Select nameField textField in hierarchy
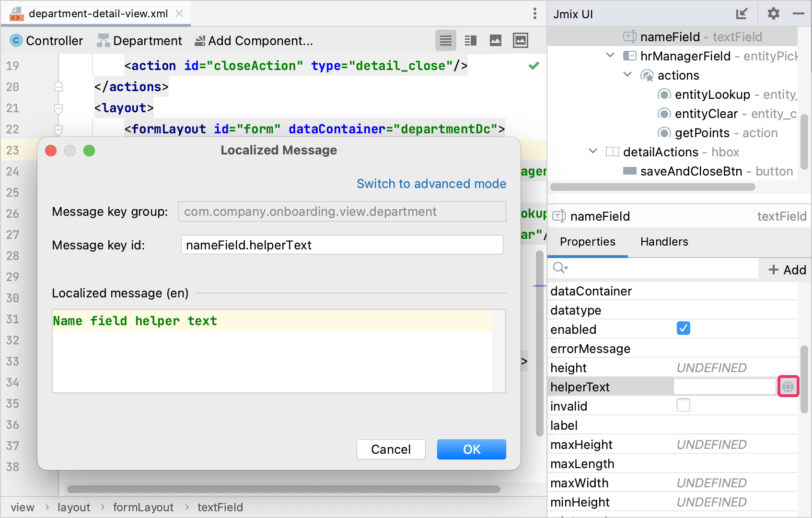Viewport: 812px width, 518px height. tap(672, 37)
